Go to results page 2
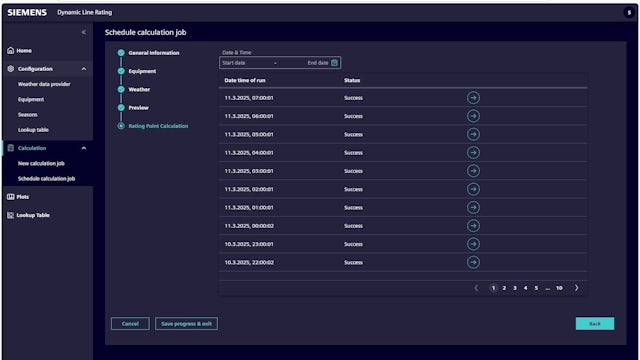This screenshot has height=360, width=640. tap(504, 288)
